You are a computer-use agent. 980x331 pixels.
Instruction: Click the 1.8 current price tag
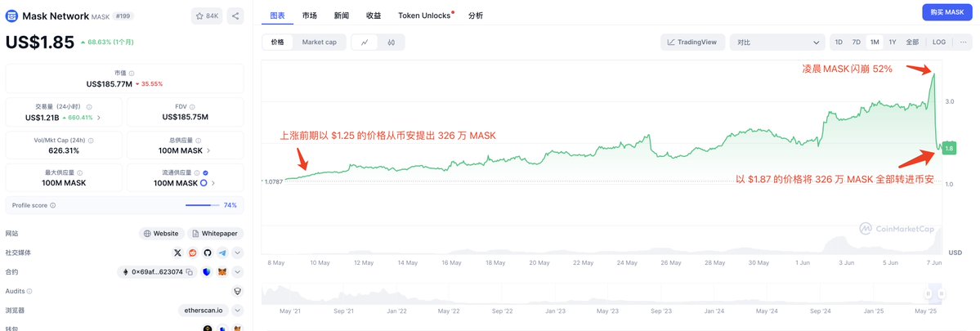coord(949,148)
